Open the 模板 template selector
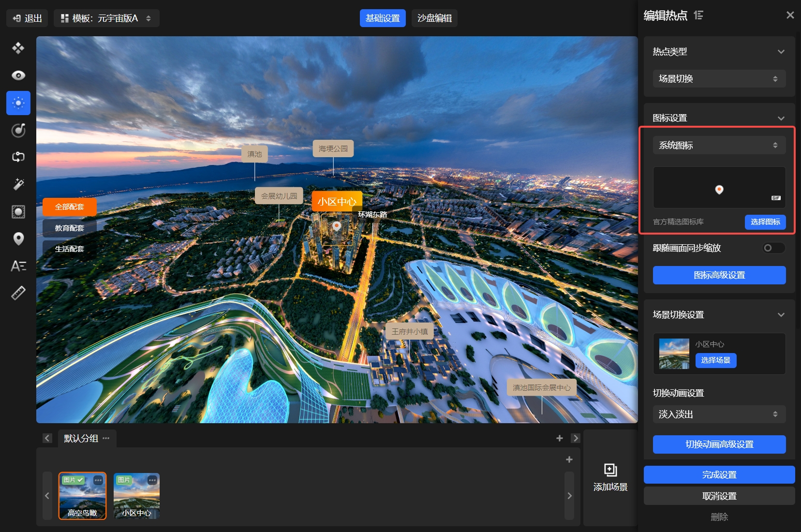The height and width of the screenshot is (532, 801). click(x=106, y=18)
